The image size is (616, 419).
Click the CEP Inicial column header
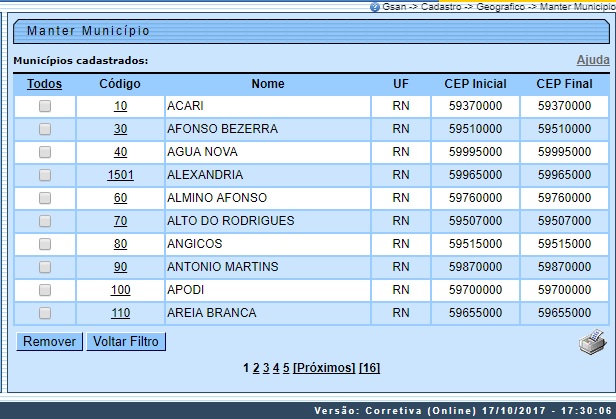pos(475,84)
